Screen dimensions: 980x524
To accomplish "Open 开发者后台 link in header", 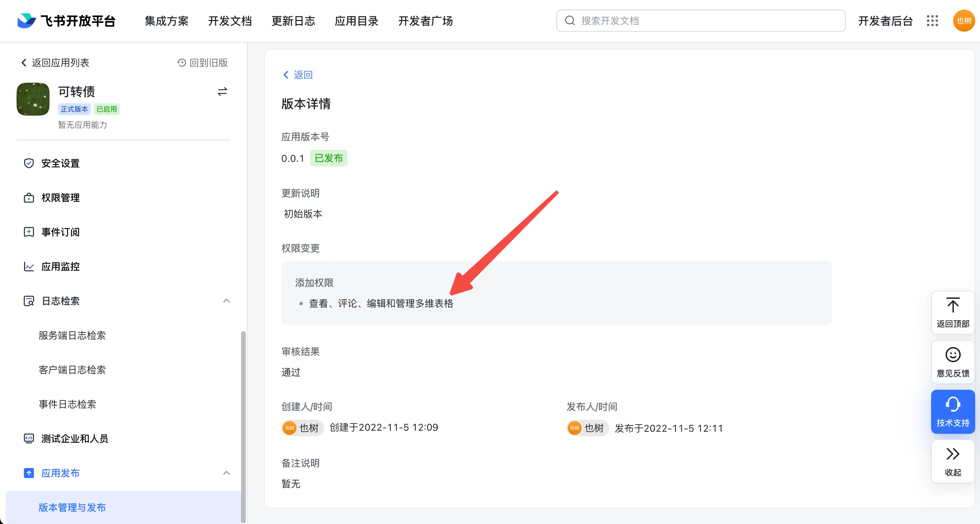I will click(885, 21).
